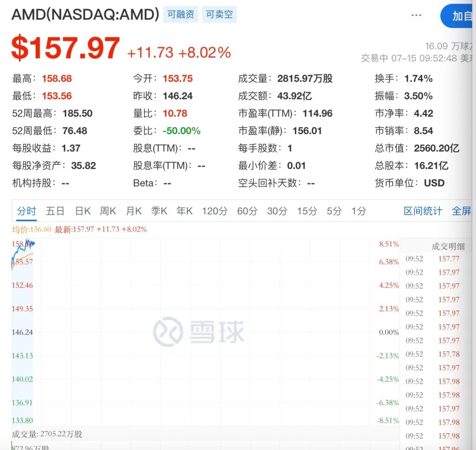Image resolution: width=476 pixels, height=450 pixels.
Task: Switch to the 五日 five-day chart
Action: click(x=55, y=211)
